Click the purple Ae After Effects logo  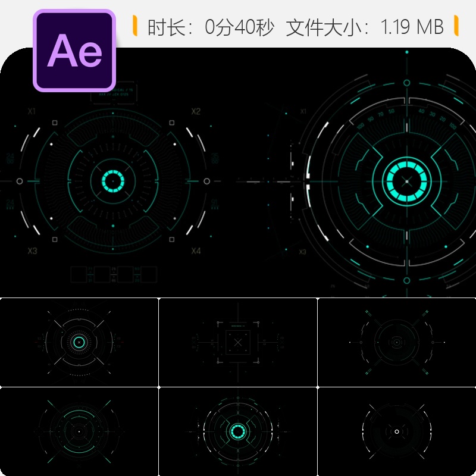[74, 51]
